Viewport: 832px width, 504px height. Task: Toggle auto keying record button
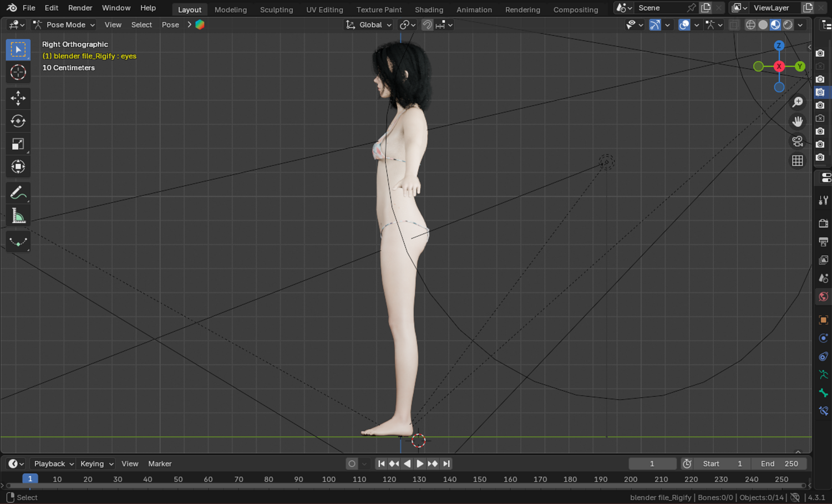pos(352,464)
